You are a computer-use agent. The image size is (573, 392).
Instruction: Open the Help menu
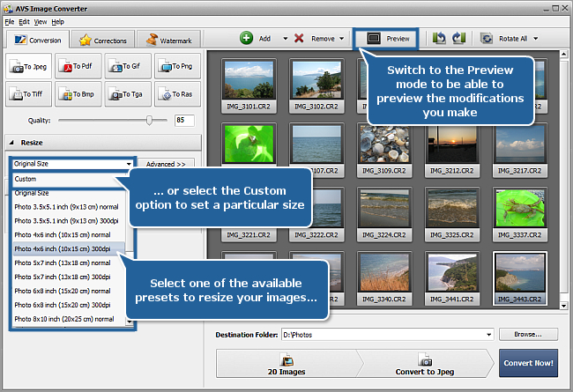(x=57, y=22)
